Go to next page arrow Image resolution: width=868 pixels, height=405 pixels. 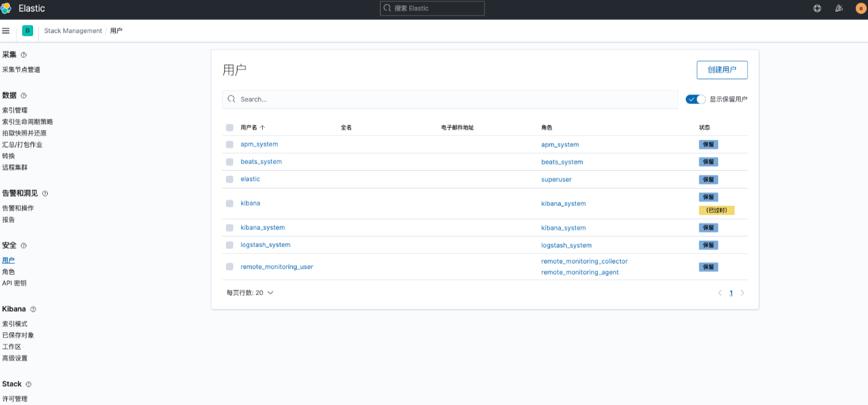pos(742,293)
